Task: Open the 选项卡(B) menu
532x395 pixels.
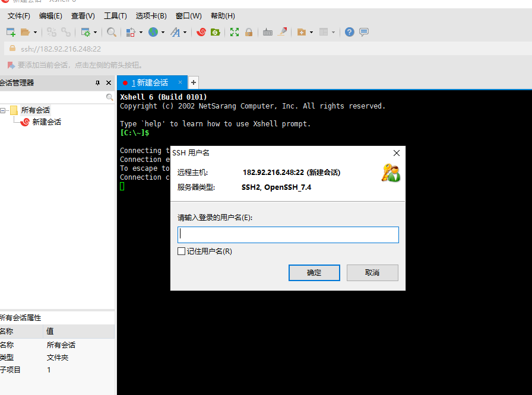Action: [x=151, y=16]
